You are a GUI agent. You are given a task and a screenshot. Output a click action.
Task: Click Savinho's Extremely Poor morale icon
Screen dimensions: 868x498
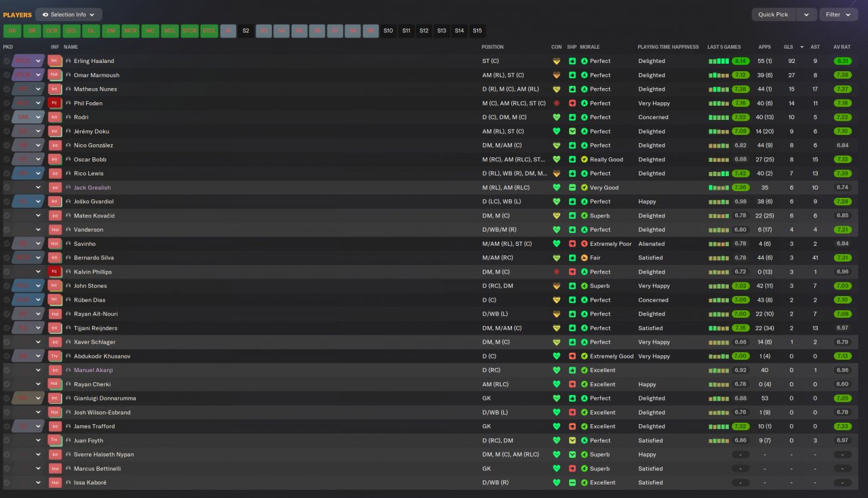point(585,244)
